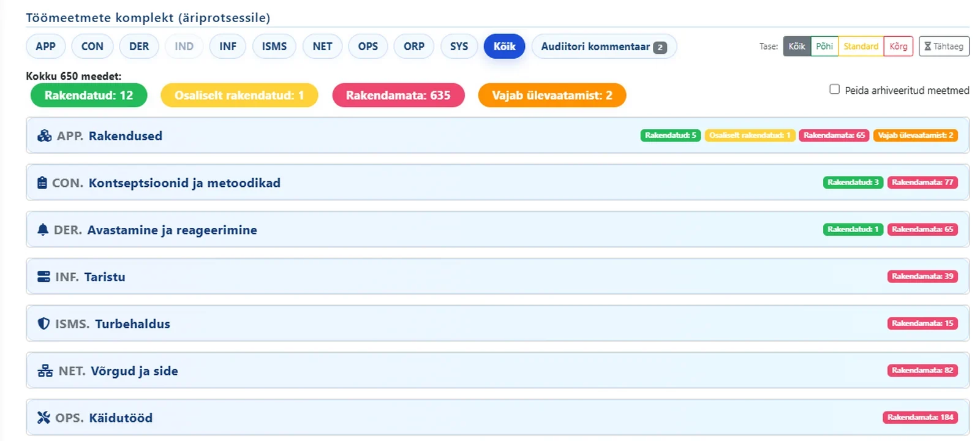The height and width of the screenshot is (441, 980).
Task: Click the bell icon beside DER Avastamine
Action: point(43,230)
